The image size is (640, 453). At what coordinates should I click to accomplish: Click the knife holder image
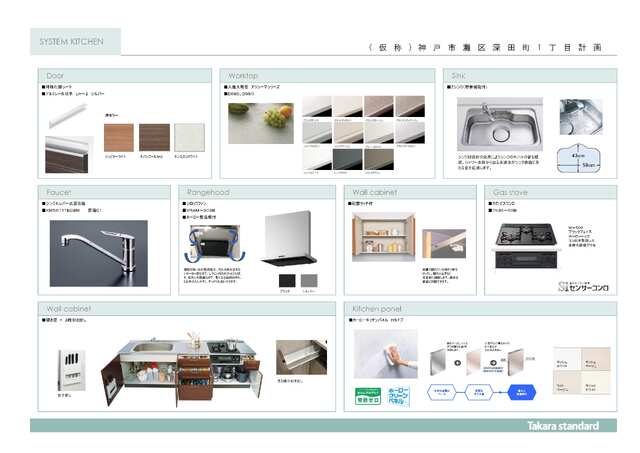coord(71,366)
